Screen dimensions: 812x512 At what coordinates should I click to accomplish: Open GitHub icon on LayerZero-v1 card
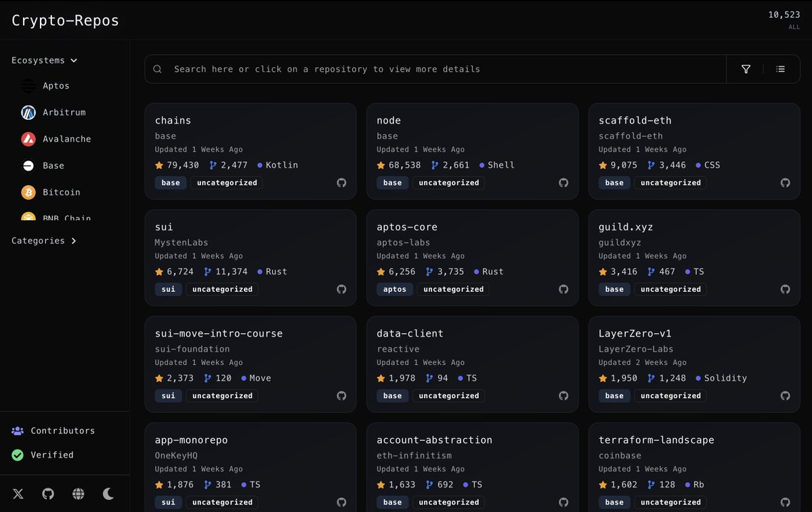[785, 396]
